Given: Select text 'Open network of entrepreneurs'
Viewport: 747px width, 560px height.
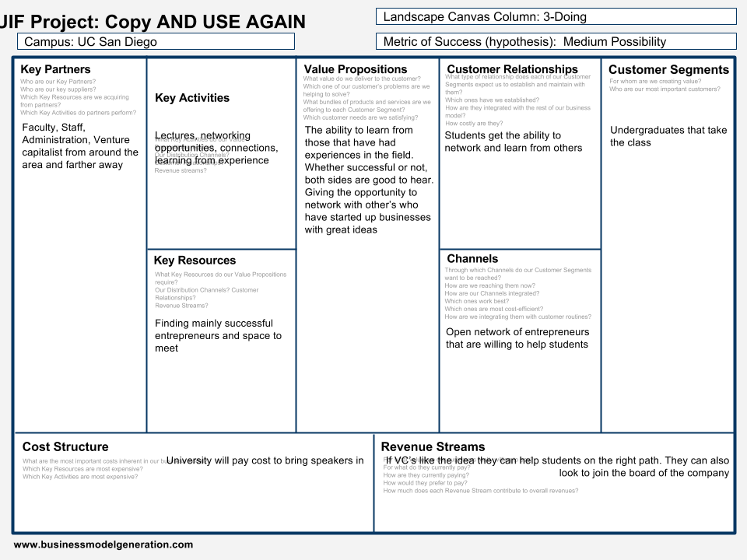Looking at the screenshot, I should [x=517, y=332].
